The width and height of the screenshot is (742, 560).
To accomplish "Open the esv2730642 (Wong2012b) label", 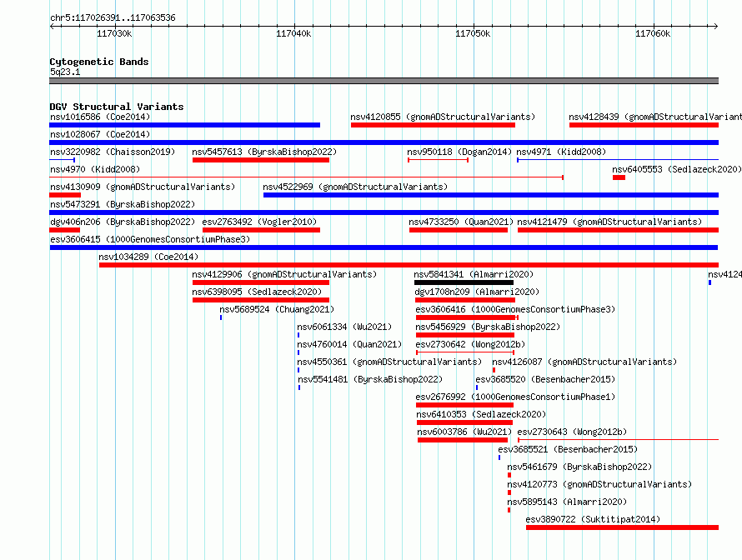I will click(x=470, y=344).
